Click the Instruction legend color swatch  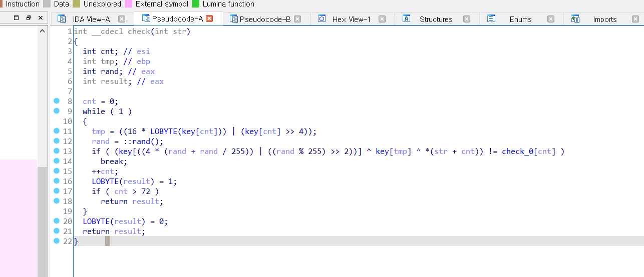click(x=2, y=4)
